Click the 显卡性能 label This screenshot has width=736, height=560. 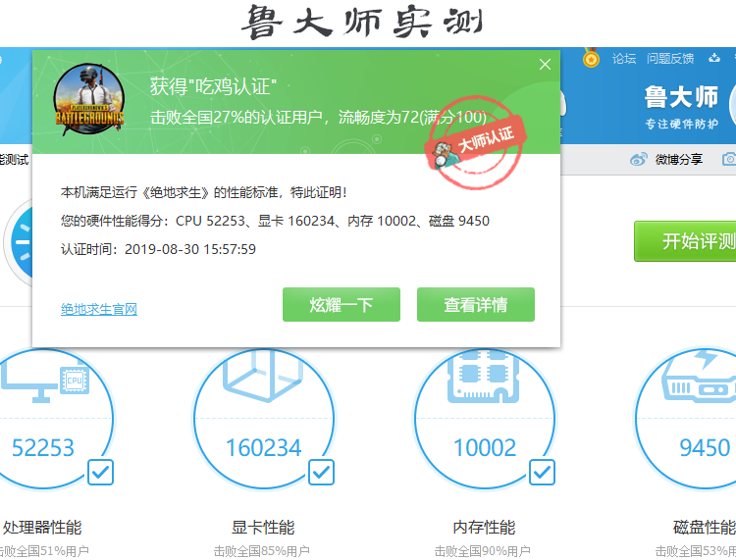coord(263,528)
